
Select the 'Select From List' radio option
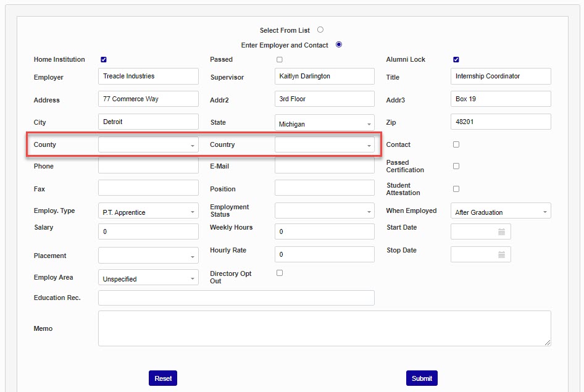tap(320, 30)
